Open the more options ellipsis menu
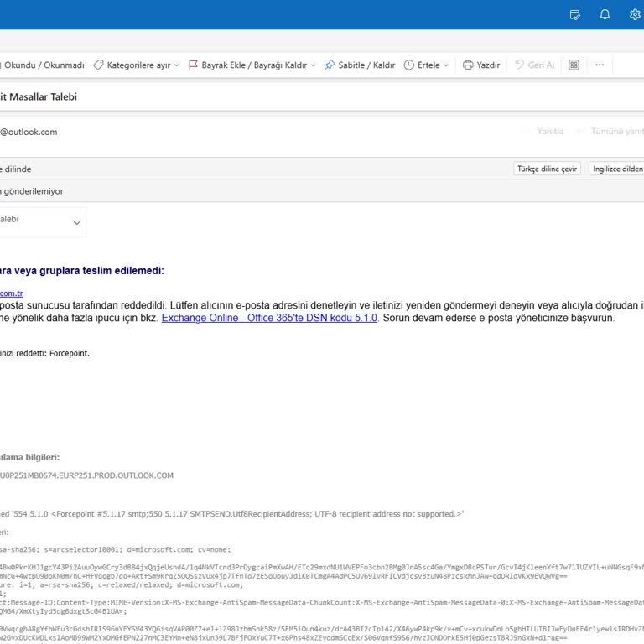The width and height of the screenshot is (644, 644). (x=600, y=65)
